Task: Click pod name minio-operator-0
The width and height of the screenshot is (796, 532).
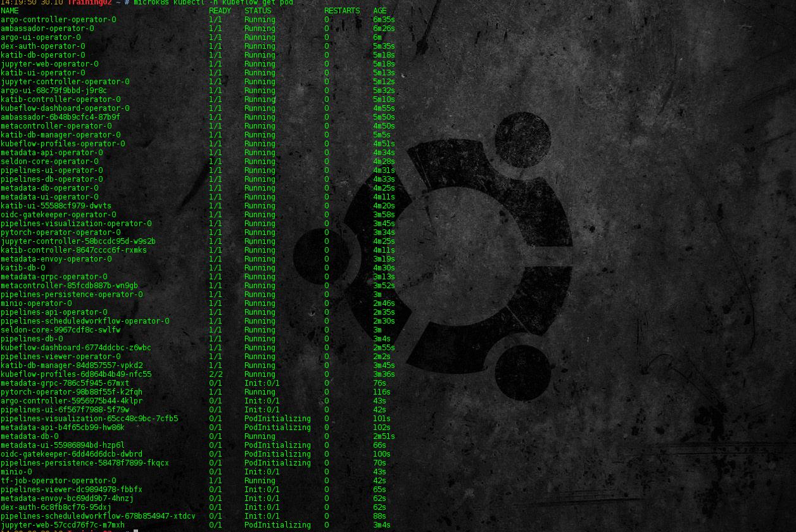Action: click(x=36, y=303)
